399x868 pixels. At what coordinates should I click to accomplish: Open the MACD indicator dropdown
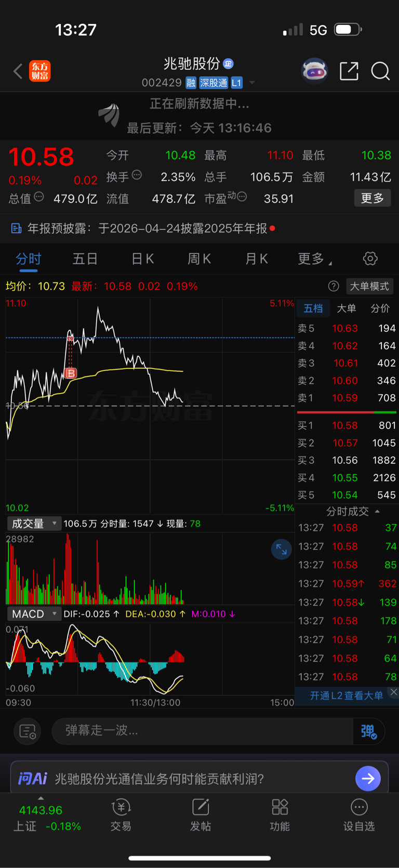[x=34, y=614]
